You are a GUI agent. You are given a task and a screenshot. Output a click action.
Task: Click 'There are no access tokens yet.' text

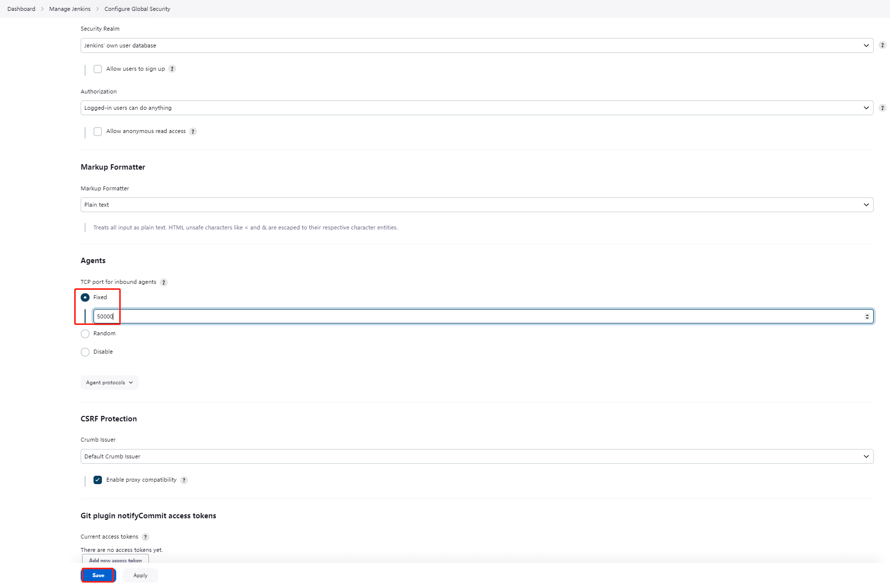122,550
